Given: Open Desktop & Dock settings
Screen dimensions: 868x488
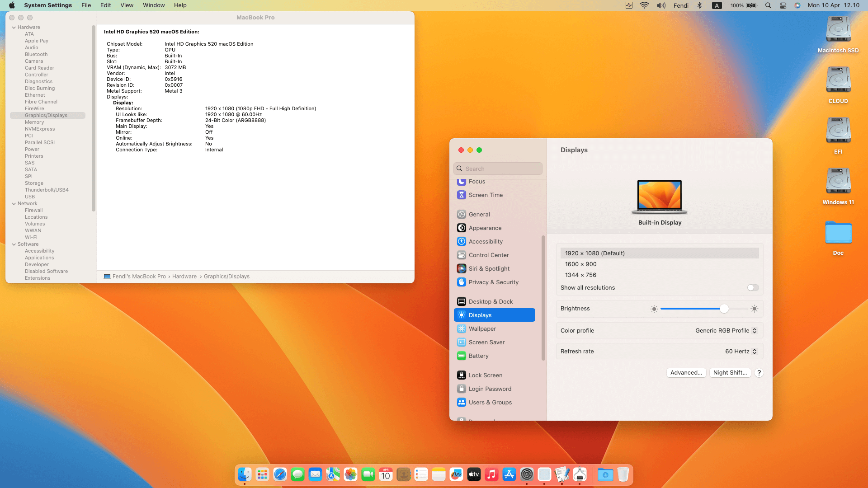Looking at the screenshot, I should (494, 302).
